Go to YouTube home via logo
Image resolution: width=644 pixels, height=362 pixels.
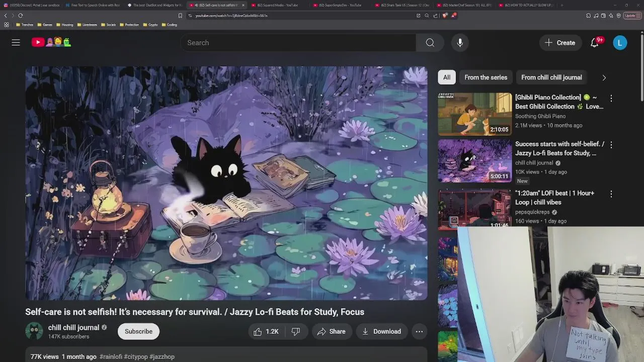tap(51, 43)
